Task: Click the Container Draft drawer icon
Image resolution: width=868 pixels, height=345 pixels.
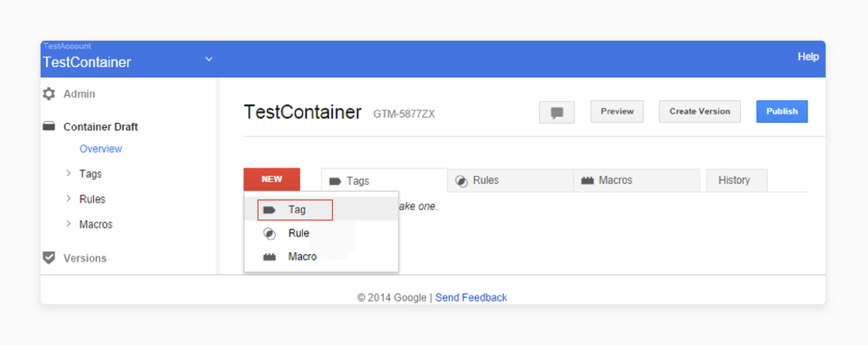Action: (x=49, y=126)
